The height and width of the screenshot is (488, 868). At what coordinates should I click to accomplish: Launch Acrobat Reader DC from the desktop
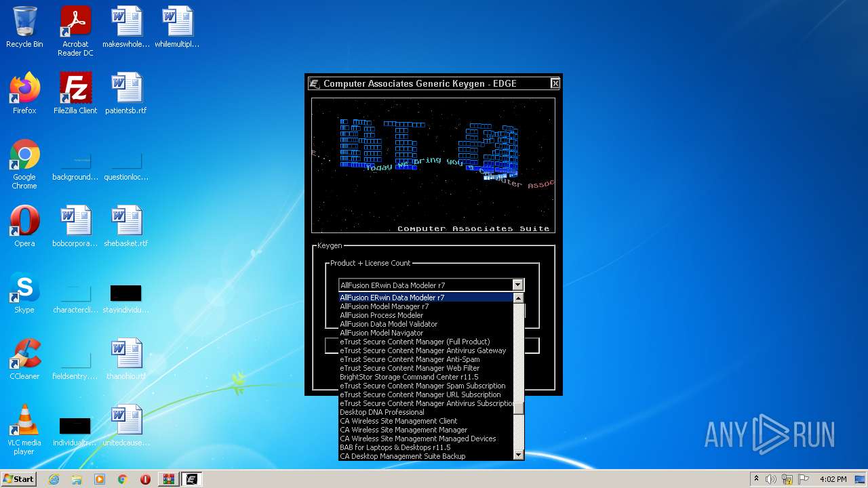coord(75,31)
